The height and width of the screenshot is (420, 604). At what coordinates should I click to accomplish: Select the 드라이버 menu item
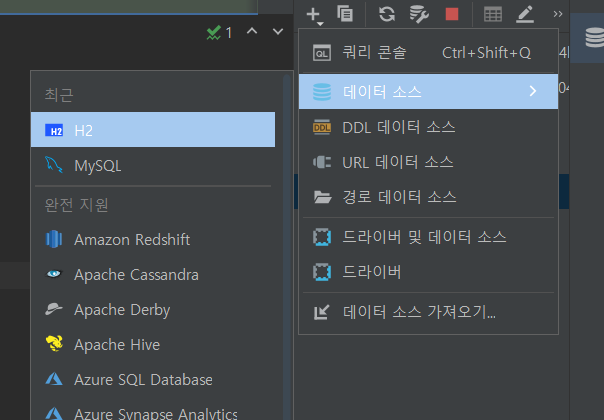point(428,272)
